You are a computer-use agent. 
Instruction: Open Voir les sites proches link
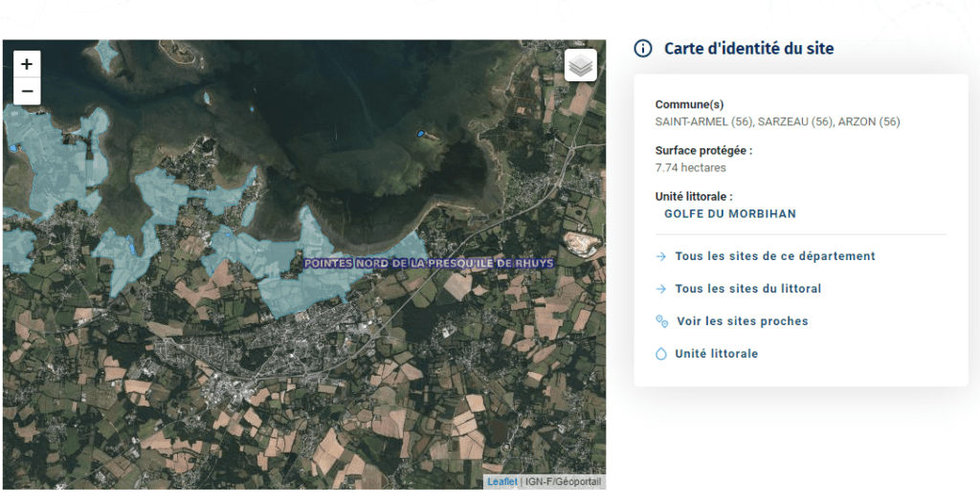(x=743, y=321)
